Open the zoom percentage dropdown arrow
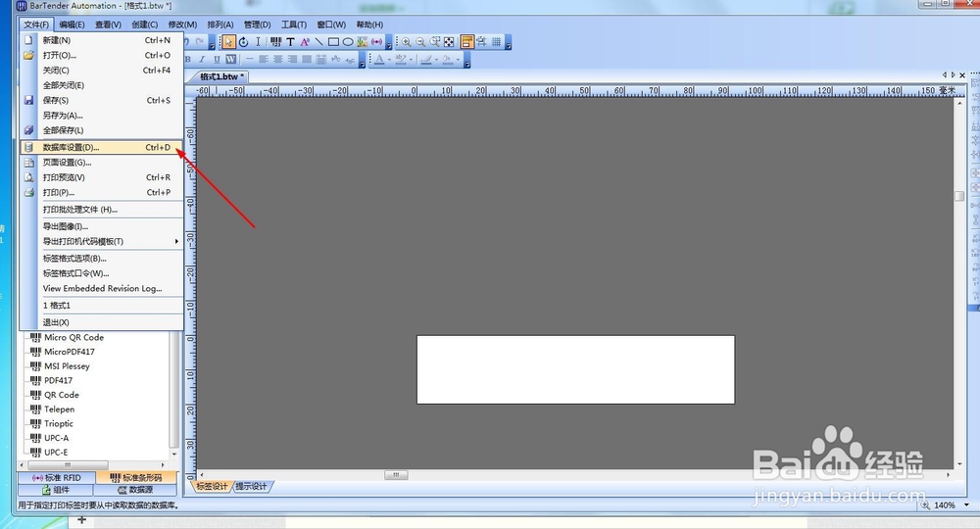 [x=966, y=505]
